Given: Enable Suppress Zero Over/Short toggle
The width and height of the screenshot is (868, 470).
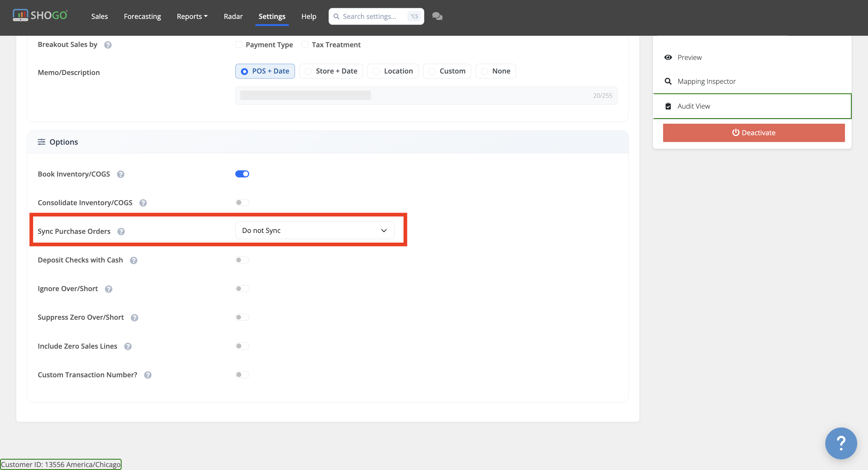Looking at the screenshot, I should (242, 317).
